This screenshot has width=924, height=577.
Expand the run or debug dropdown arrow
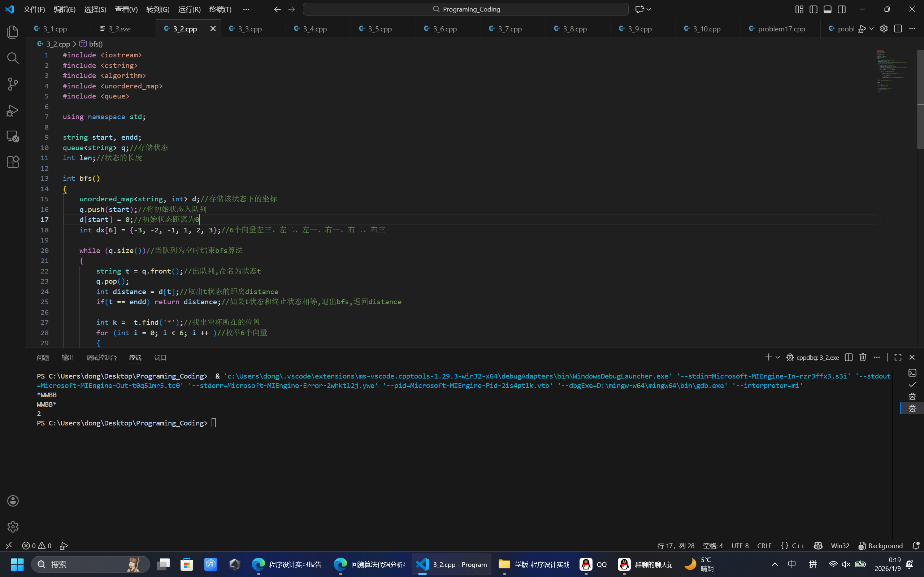(x=871, y=29)
